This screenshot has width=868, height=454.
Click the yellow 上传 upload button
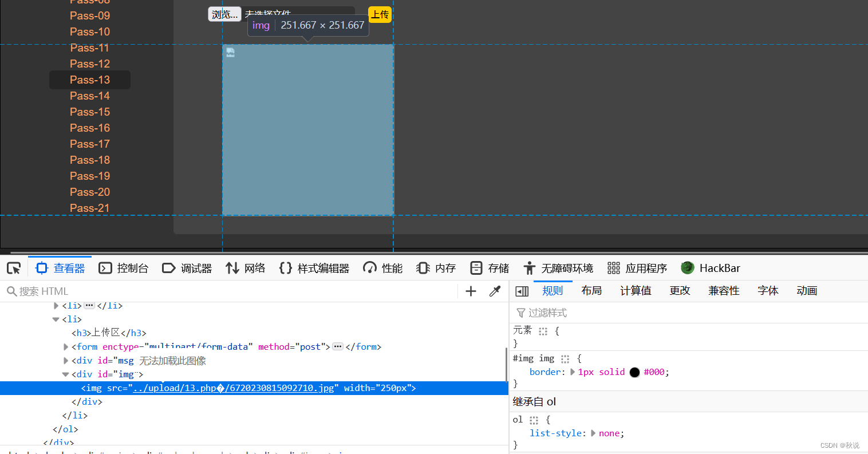point(380,14)
